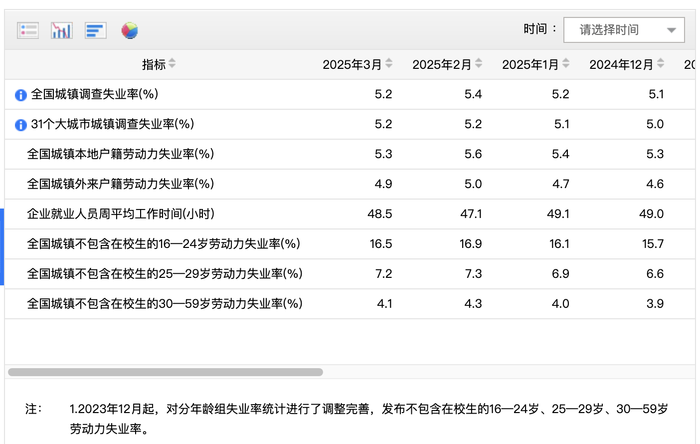Click the 4.9 value for 外来户籍 row
Viewport: 700px width, 444px height.
(x=383, y=184)
